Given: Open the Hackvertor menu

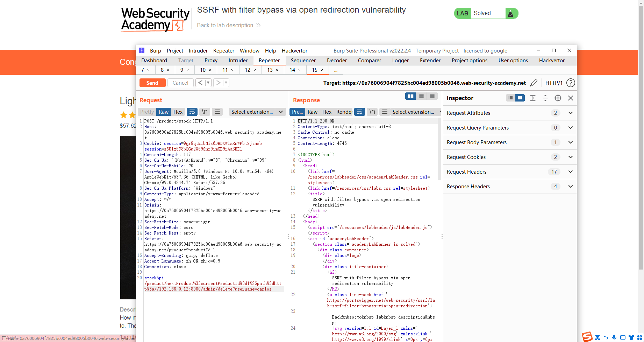Looking at the screenshot, I should [294, 51].
